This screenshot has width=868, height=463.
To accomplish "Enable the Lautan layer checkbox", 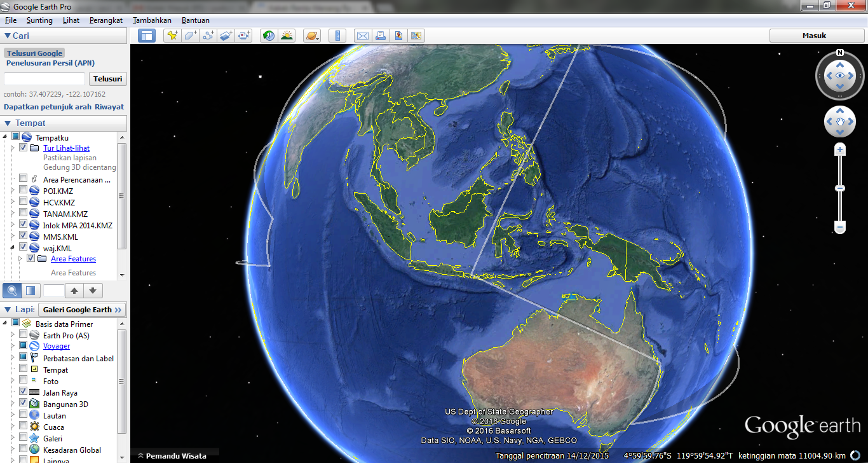I will (x=24, y=415).
